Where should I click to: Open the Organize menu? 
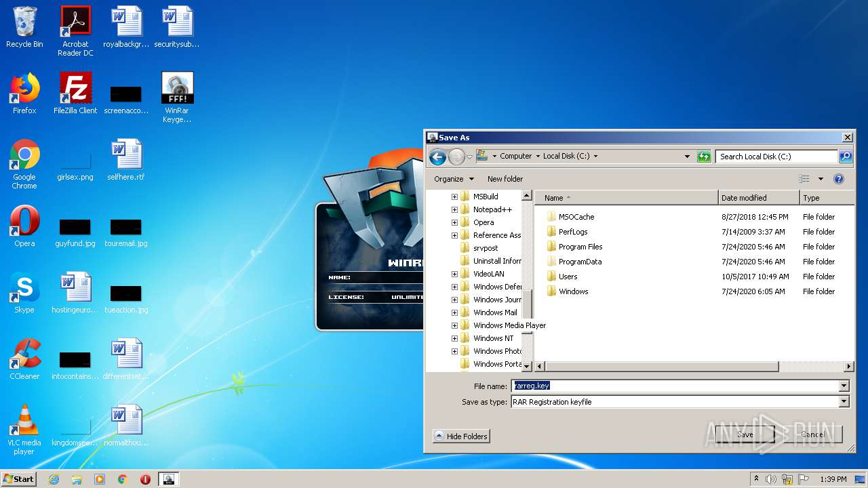[x=454, y=179]
